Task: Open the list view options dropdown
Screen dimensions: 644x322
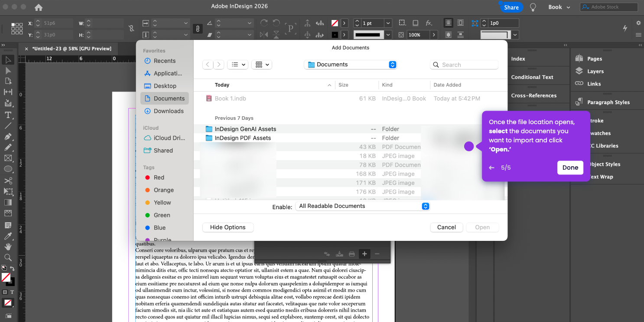Action: tap(237, 65)
